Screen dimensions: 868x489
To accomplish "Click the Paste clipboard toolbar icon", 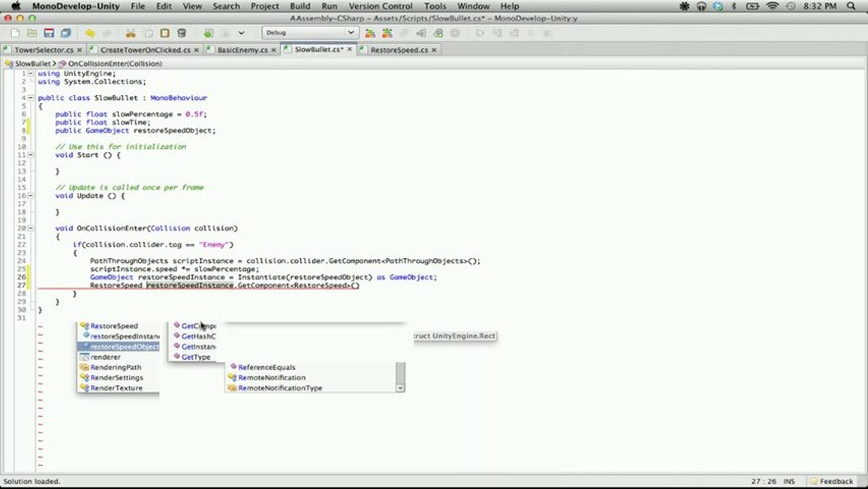I will click(165, 33).
